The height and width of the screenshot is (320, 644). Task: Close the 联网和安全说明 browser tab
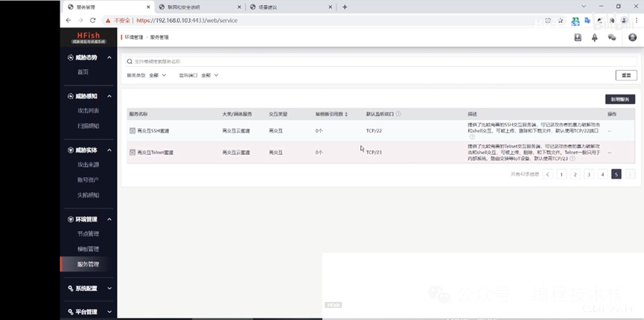pyautogui.click(x=240, y=7)
